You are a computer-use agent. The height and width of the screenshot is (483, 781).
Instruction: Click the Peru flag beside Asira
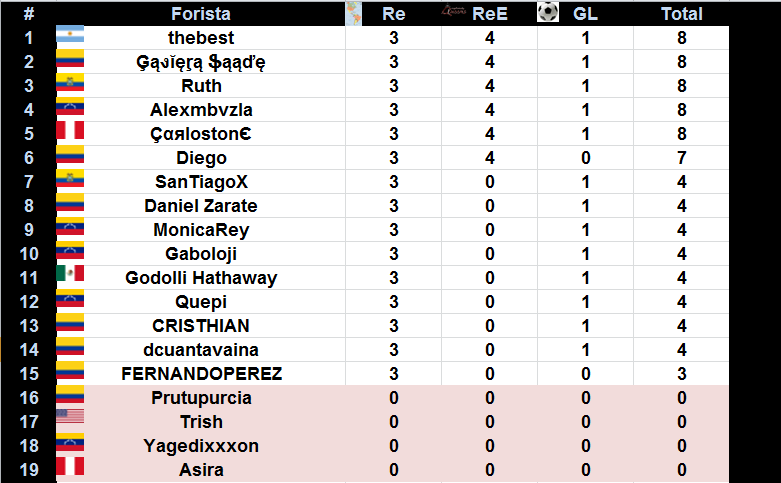click(x=70, y=467)
